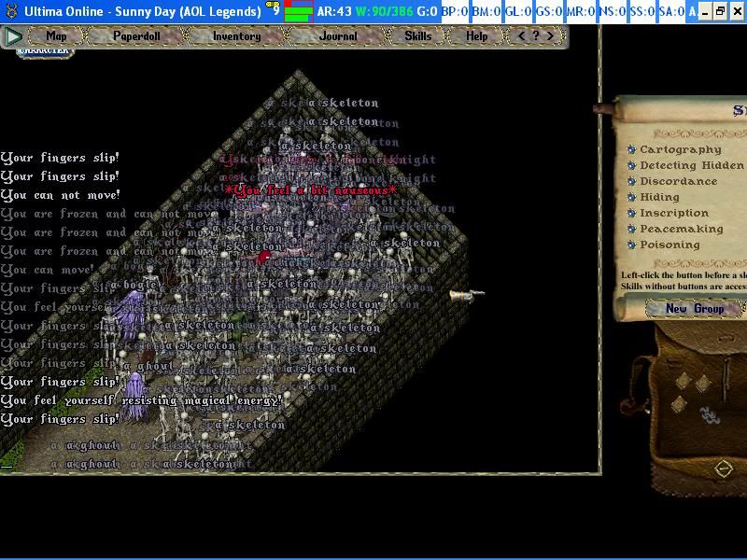
Task: Minimize the Ultima Online window
Action: tap(705, 11)
